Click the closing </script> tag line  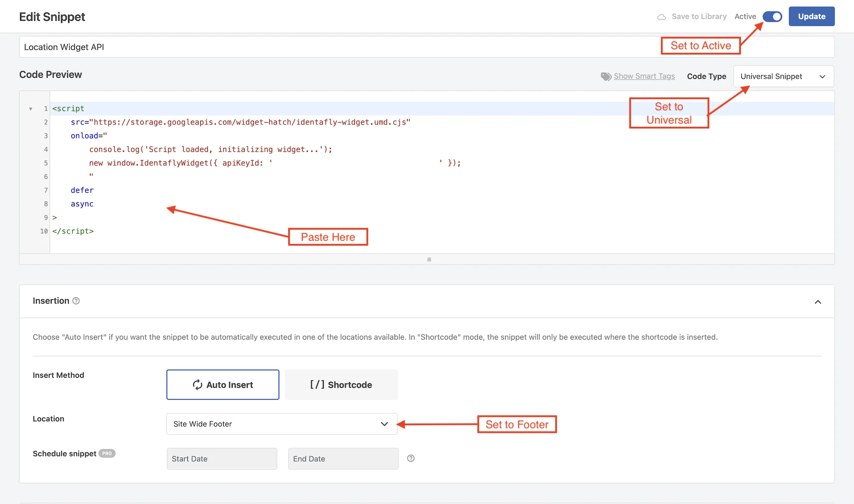click(x=73, y=231)
